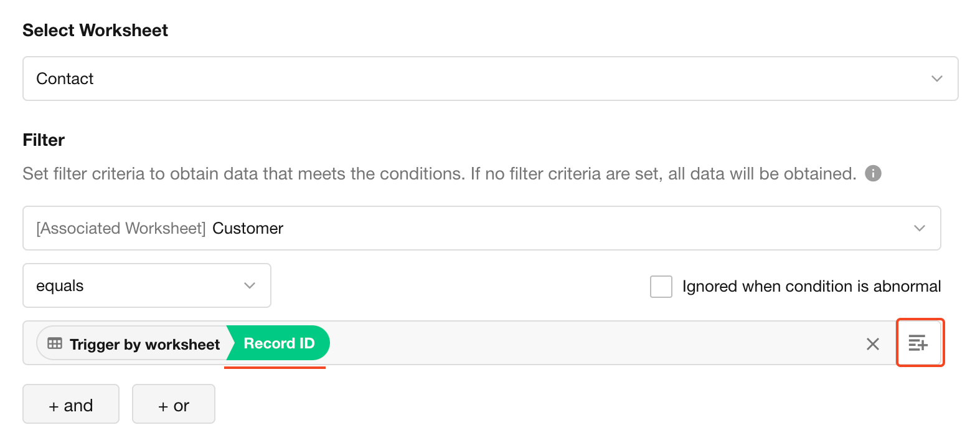Click chevron arrow on Customer field selector
The height and width of the screenshot is (435, 980).
coord(919,228)
